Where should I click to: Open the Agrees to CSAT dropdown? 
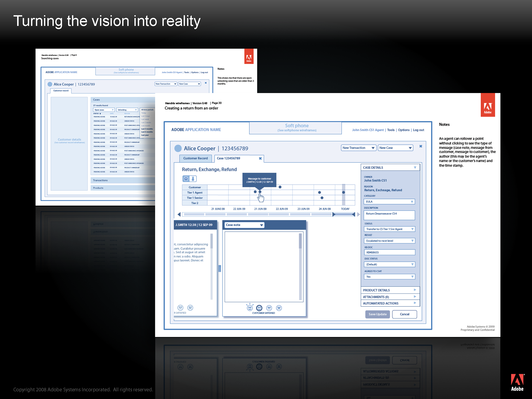pos(389,277)
